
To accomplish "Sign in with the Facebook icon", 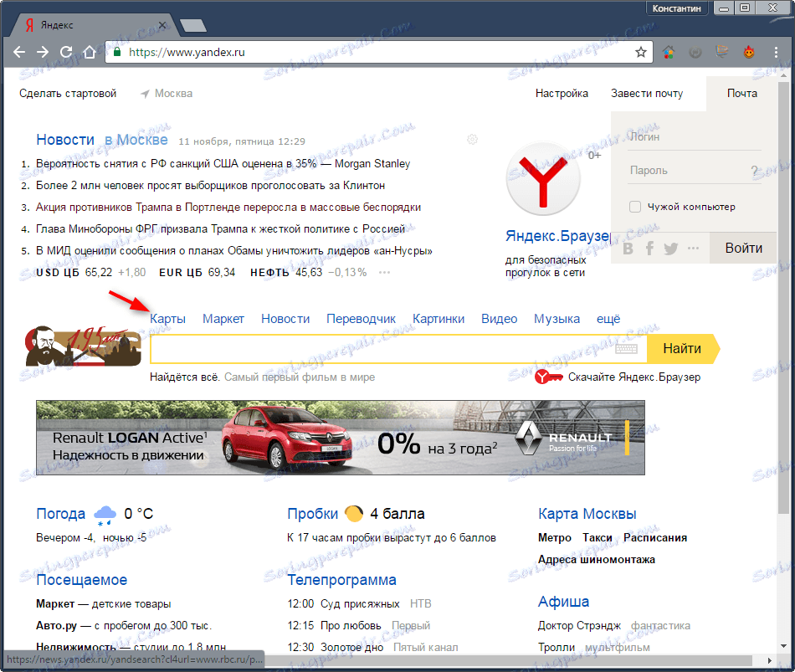I will [649, 249].
